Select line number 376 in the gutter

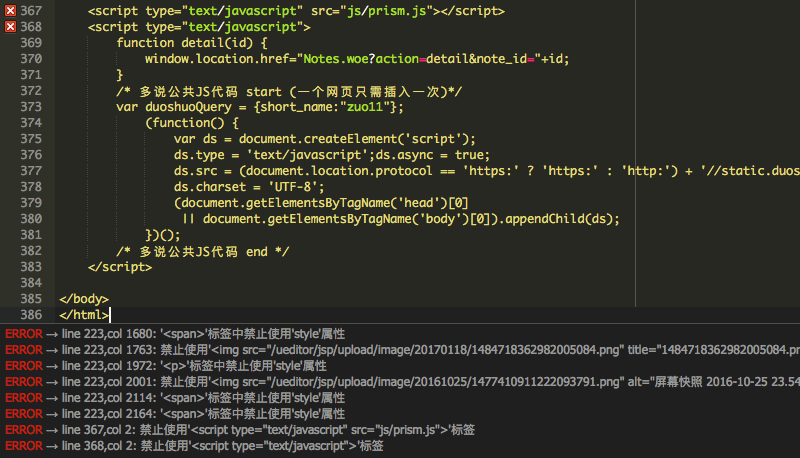(31, 155)
